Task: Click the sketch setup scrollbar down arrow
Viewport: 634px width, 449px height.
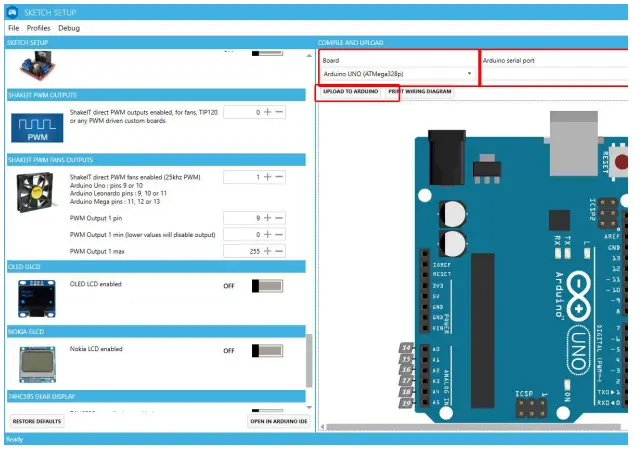Action: pos(309,407)
